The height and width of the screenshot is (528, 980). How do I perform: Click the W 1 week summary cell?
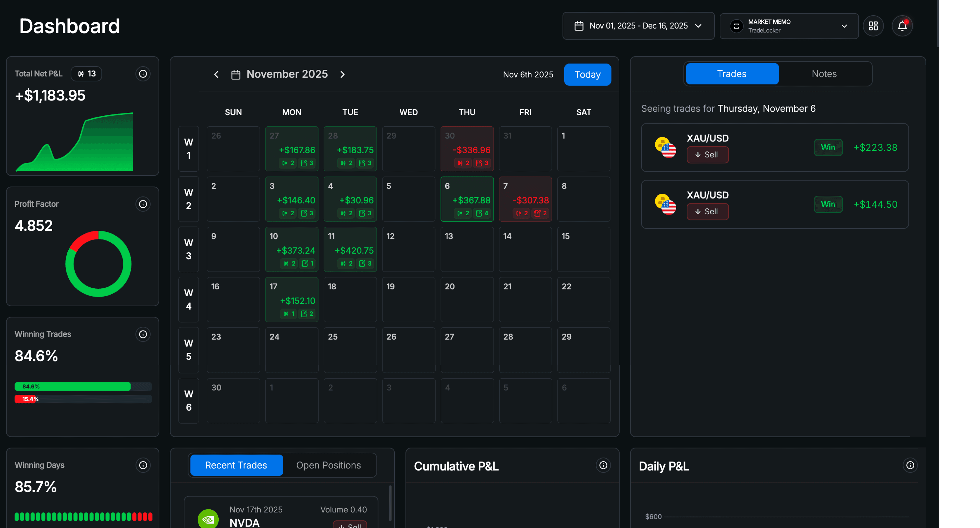tap(189, 149)
